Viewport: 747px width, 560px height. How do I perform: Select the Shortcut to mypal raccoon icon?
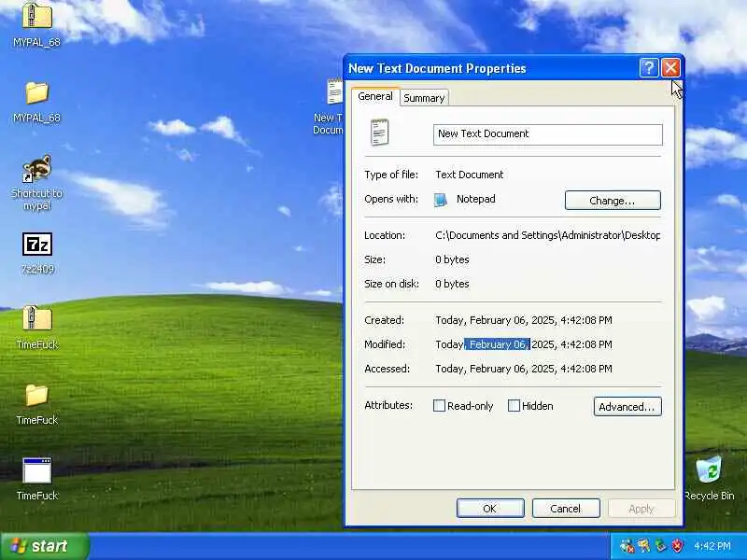pyautogui.click(x=36, y=169)
